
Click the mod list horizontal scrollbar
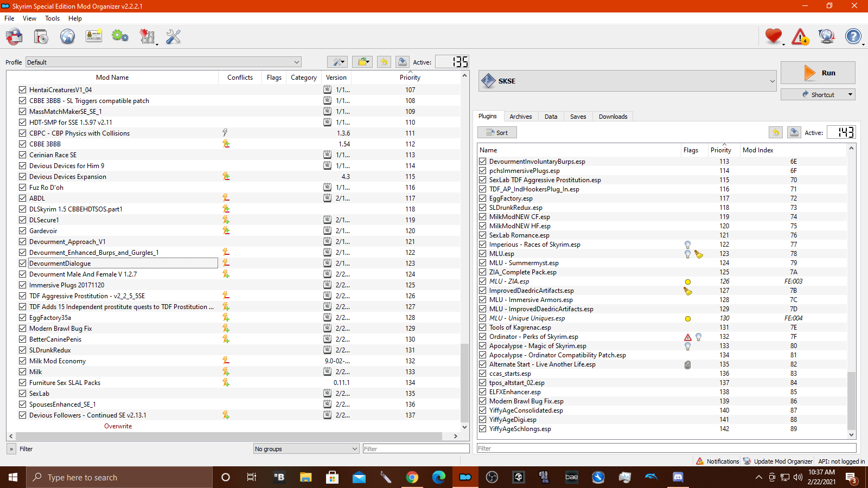(x=229, y=436)
